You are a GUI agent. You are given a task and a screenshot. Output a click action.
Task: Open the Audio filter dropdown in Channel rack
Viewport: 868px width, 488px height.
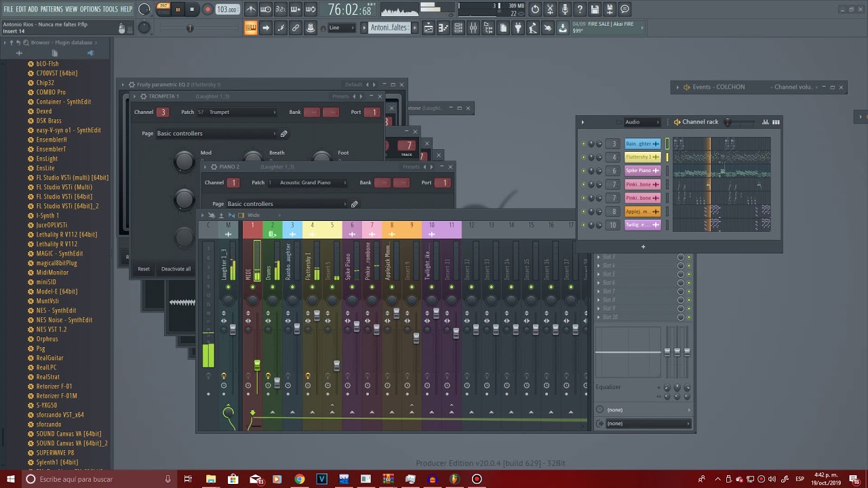(x=641, y=122)
